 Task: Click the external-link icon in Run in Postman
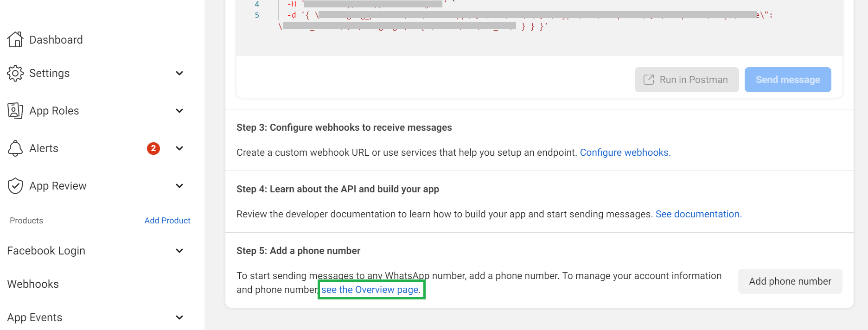tap(649, 80)
